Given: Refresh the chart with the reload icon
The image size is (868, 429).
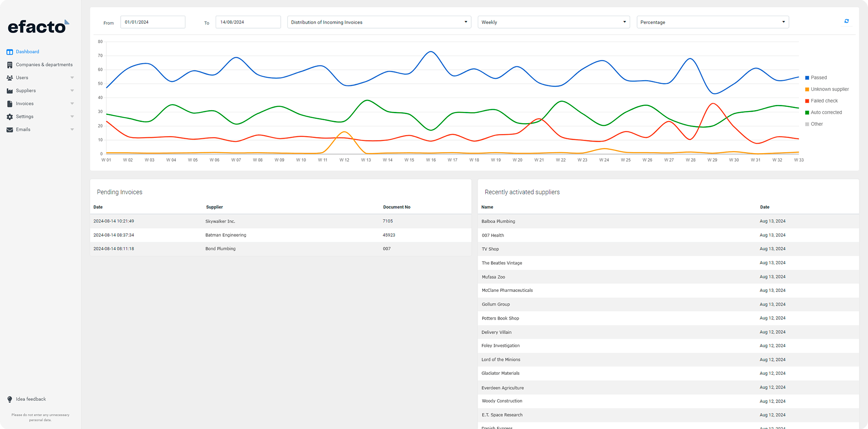Looking at the screenshot, I should tap(846, 21).
